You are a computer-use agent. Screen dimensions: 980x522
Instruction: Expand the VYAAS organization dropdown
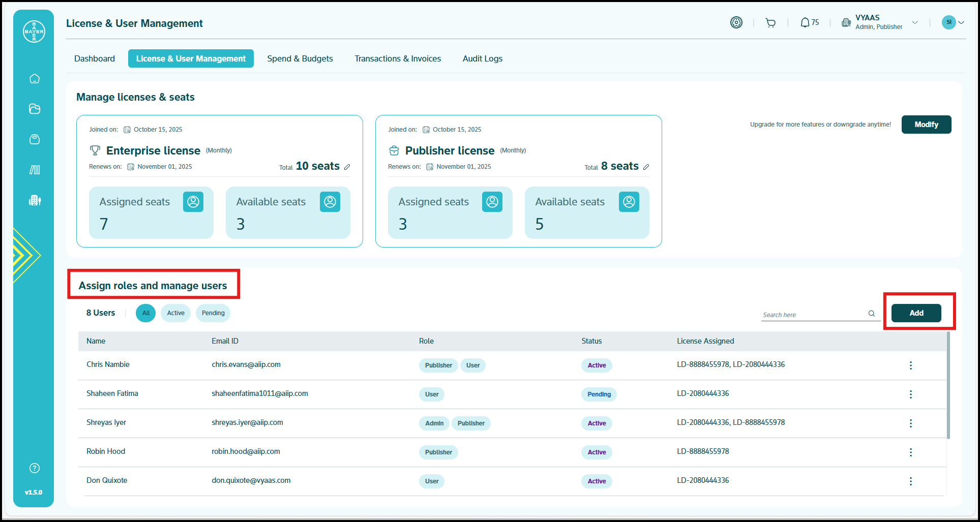tap(915, 23)
